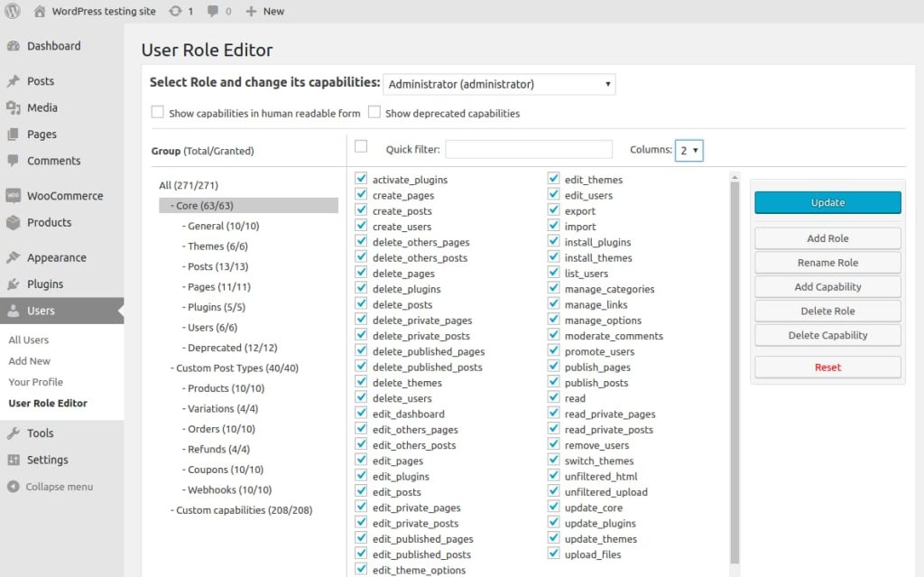Click inside the Quick filter field

(529, 149)
